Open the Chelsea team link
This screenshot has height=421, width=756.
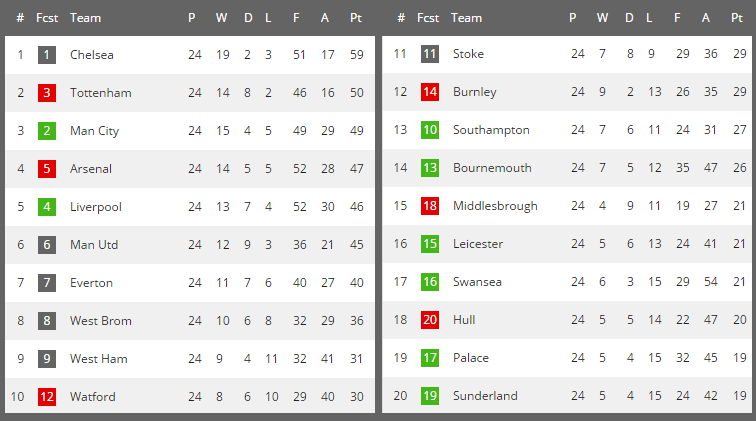click(x=92, y=55)
